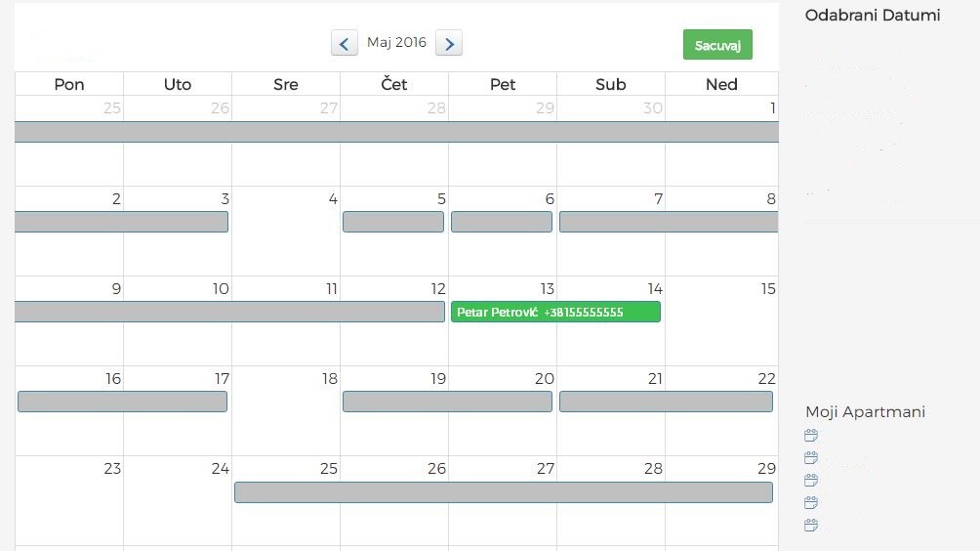Click the last apartment calendar icon
The width and height of the screenshot is (980, 551).
pos(810,526)
